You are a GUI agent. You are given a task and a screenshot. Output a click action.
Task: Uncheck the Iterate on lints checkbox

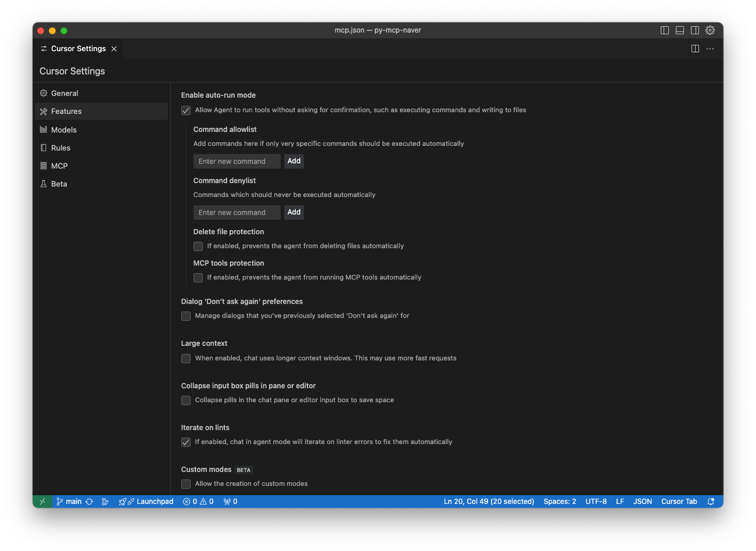pos(186,442)
